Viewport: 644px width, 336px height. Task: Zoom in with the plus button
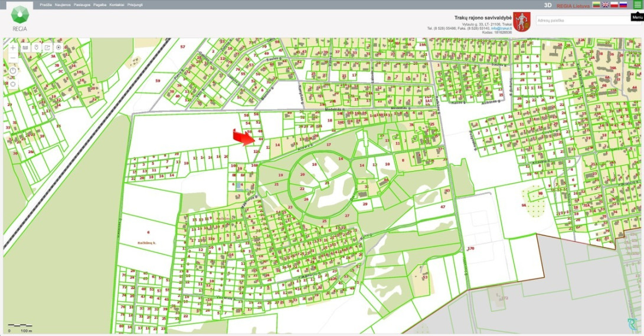coord(13,48)
